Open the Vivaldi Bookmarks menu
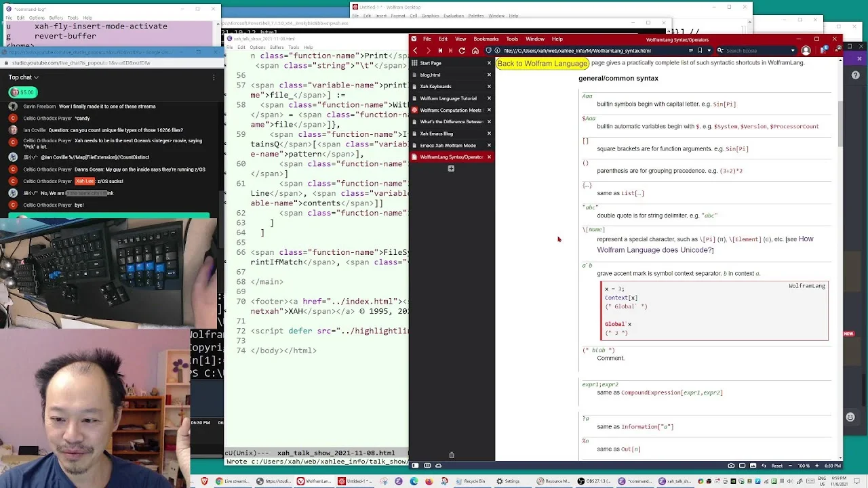This screenshot has height=488, width=868. pos(486,39)
